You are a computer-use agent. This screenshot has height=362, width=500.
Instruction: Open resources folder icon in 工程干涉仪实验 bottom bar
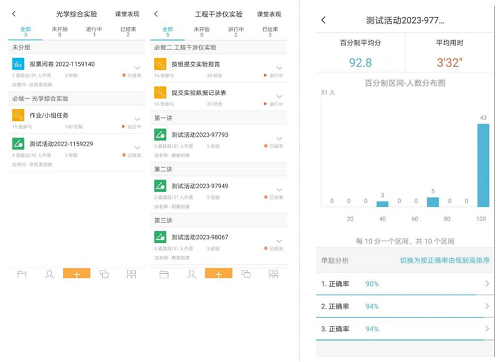point(164,274)
